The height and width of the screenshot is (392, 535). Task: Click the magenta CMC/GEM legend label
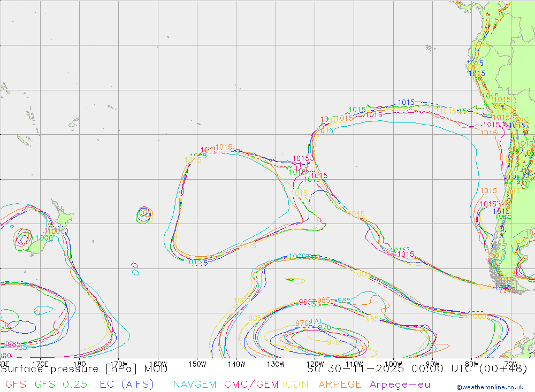(251, 385)
